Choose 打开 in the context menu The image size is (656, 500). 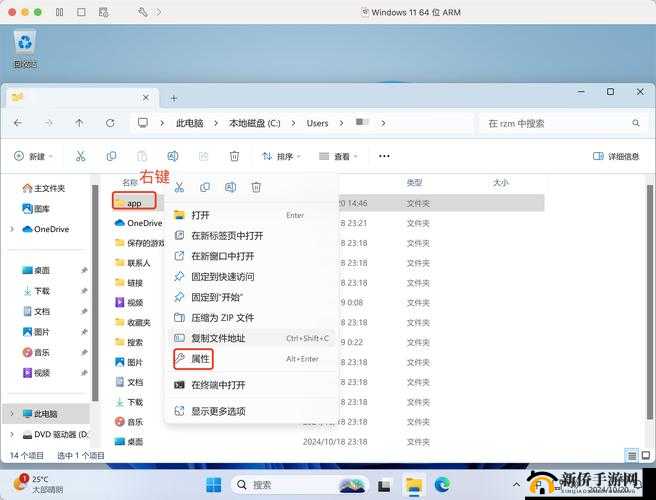coord(251,215)
